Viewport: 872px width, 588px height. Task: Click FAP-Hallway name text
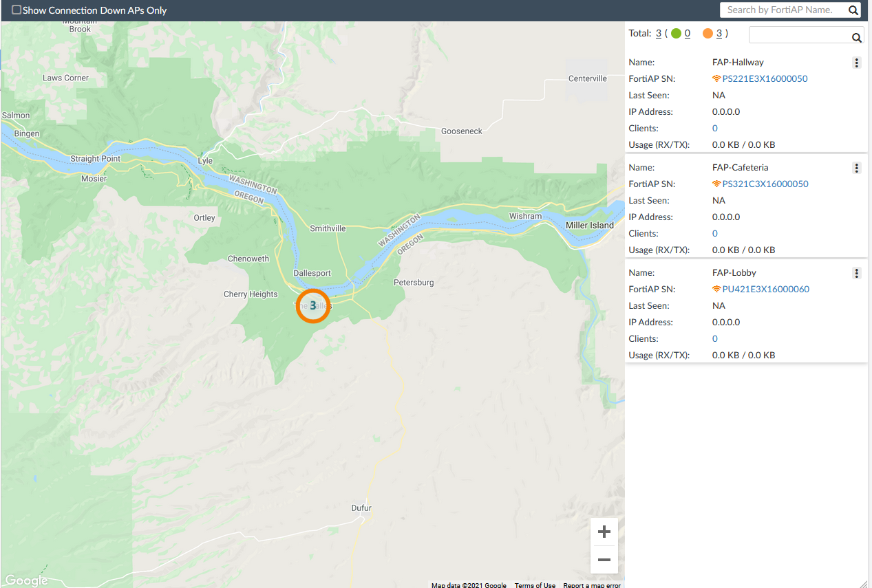(x=738, y=63)
